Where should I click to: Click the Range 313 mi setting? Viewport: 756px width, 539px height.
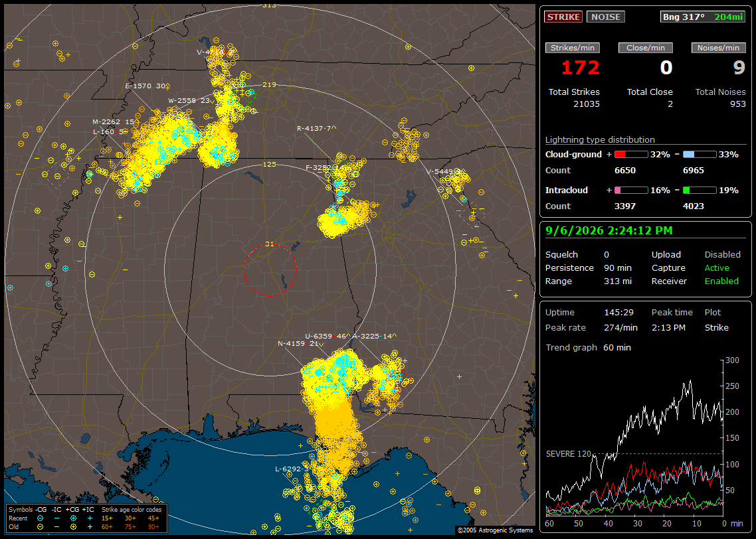click(588, 281)
